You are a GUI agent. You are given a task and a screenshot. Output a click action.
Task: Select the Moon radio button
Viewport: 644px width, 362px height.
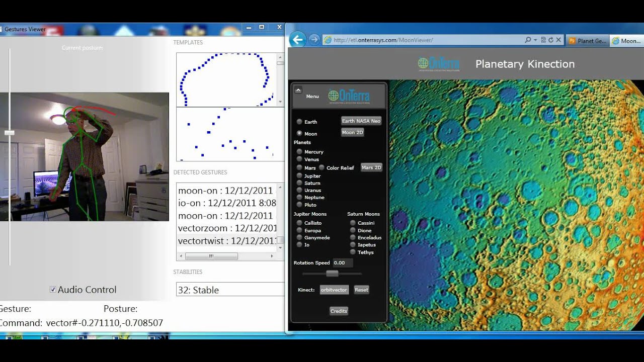click(299, 134)
